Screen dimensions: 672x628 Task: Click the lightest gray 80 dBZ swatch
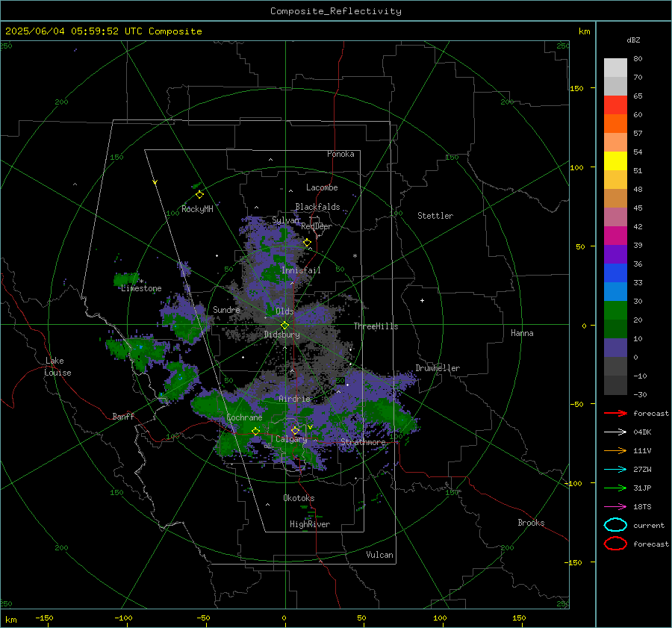pyautogui.click(x=615, y=67)
